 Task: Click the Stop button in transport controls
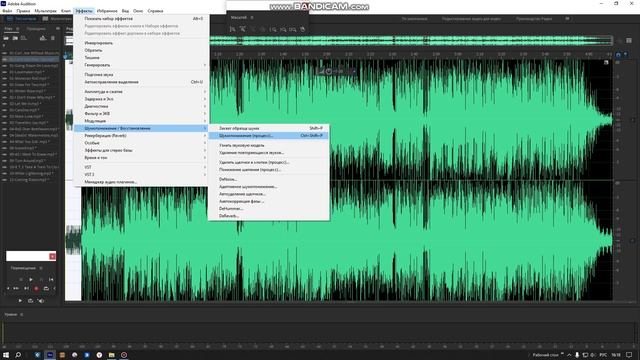21,280
